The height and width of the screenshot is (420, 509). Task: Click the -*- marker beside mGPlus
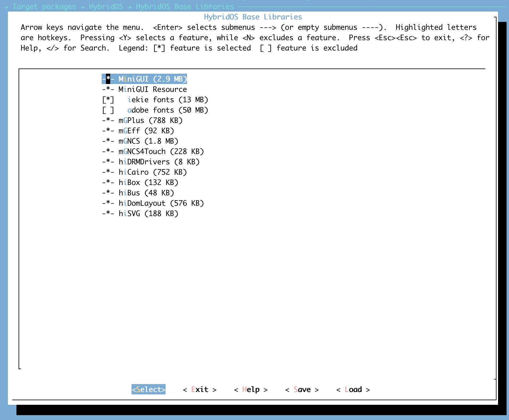[108, 120]
